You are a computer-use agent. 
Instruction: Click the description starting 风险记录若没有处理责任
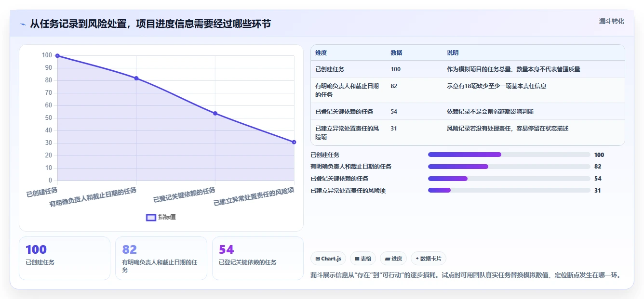[x=508, y=129]
